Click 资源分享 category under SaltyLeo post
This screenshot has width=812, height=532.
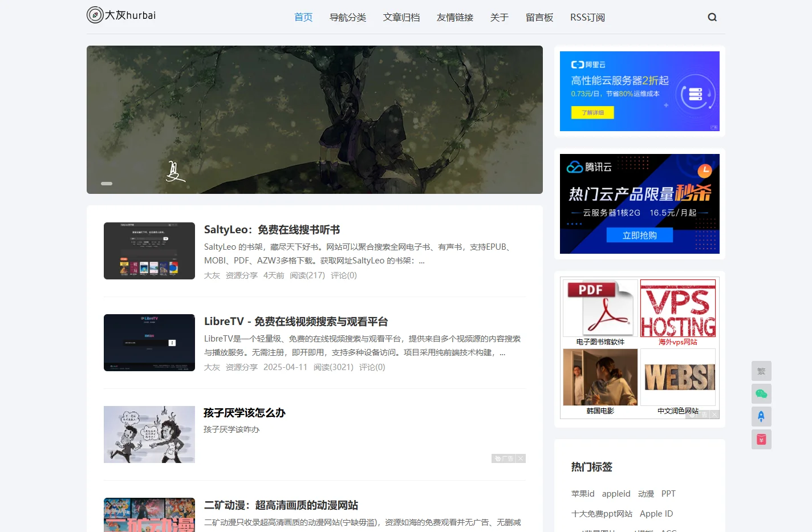242,275
